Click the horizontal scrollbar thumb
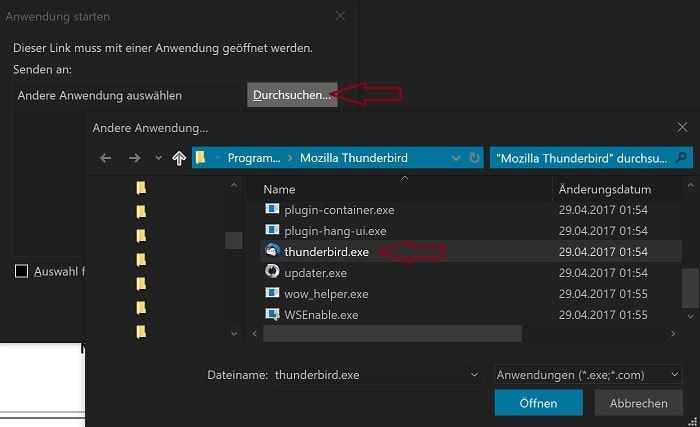700x427 pixels. [392, 334]
